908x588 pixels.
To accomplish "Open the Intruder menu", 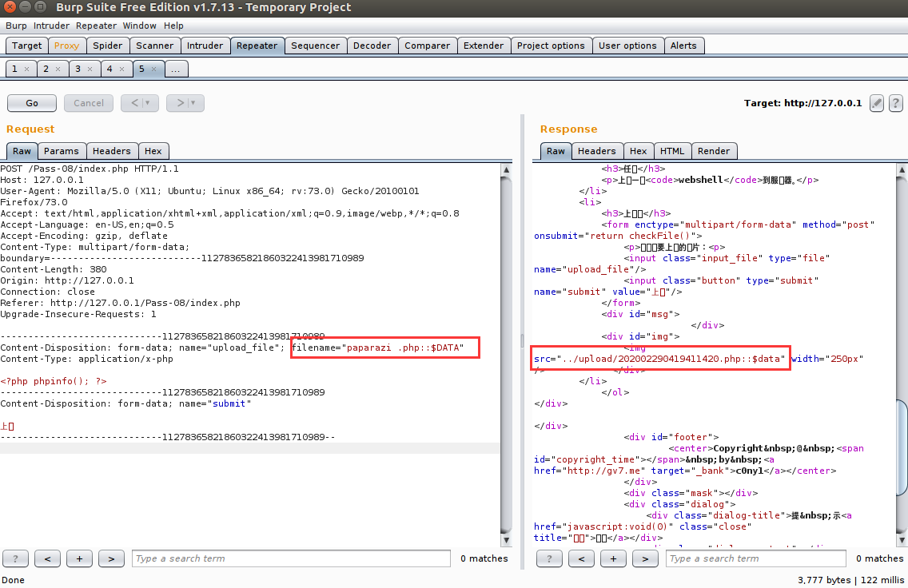I will pos(51,26).
